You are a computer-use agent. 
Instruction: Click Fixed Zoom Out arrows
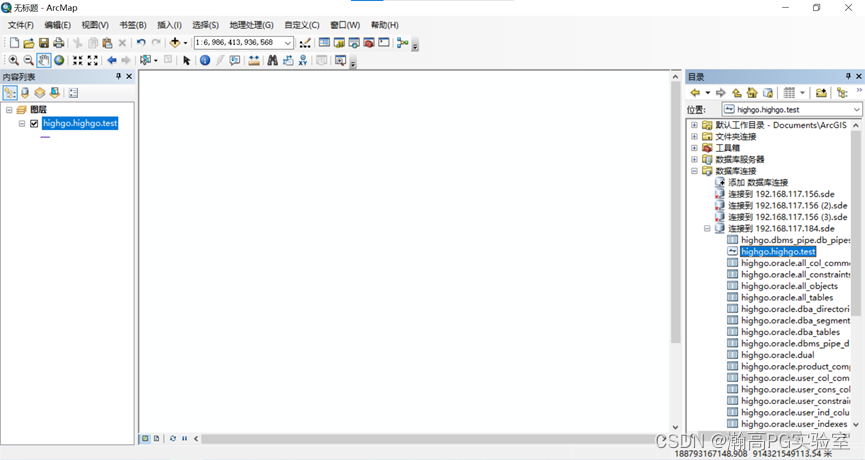tap(93, 60)
